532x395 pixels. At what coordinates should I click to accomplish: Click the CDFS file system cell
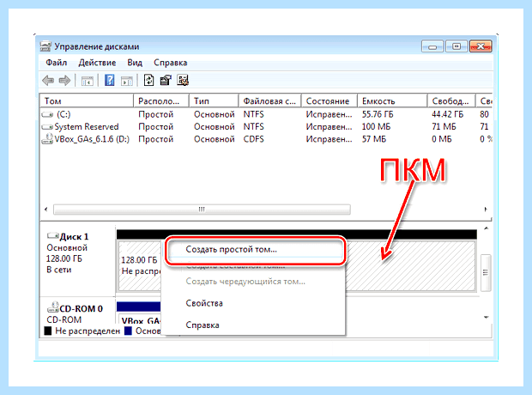pos(253,139)
